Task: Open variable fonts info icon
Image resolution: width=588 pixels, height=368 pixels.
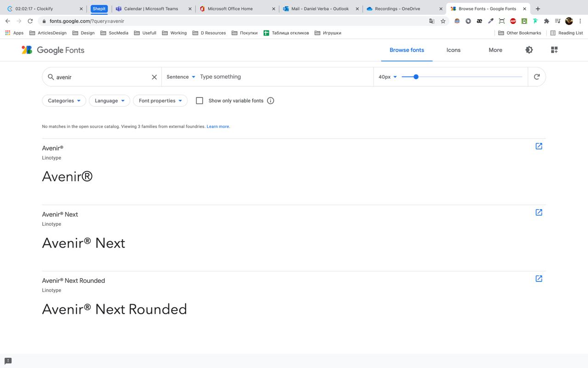Action: pyautogui.click(x=271, y=101)
